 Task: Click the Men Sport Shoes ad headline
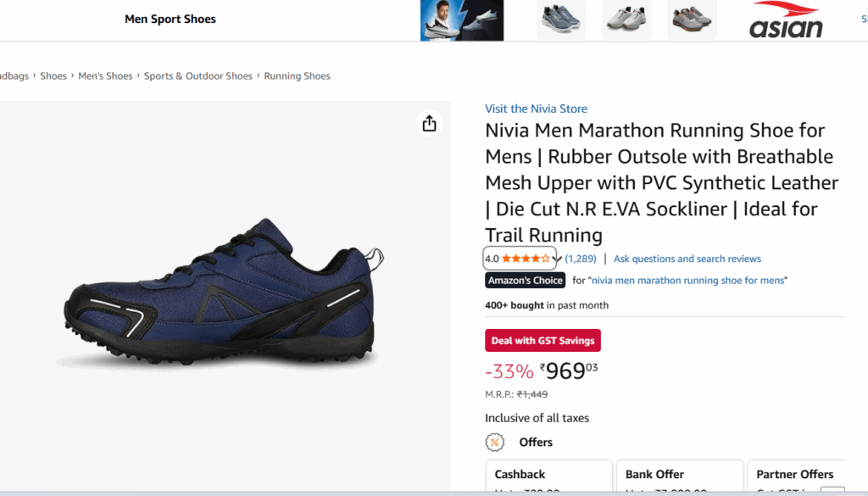click(x=170, y=20)
